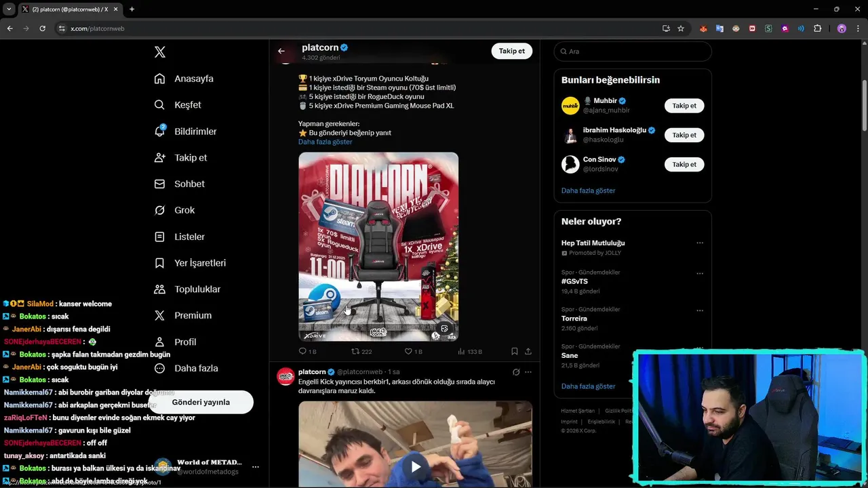Open account options next to World of METADOGS

[255, 467]
